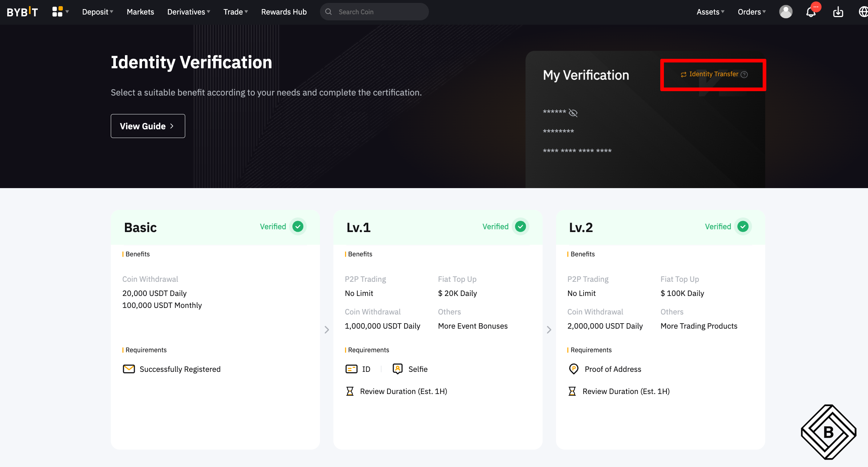Click the floating Bybit diamond badge

coord(828,432)
